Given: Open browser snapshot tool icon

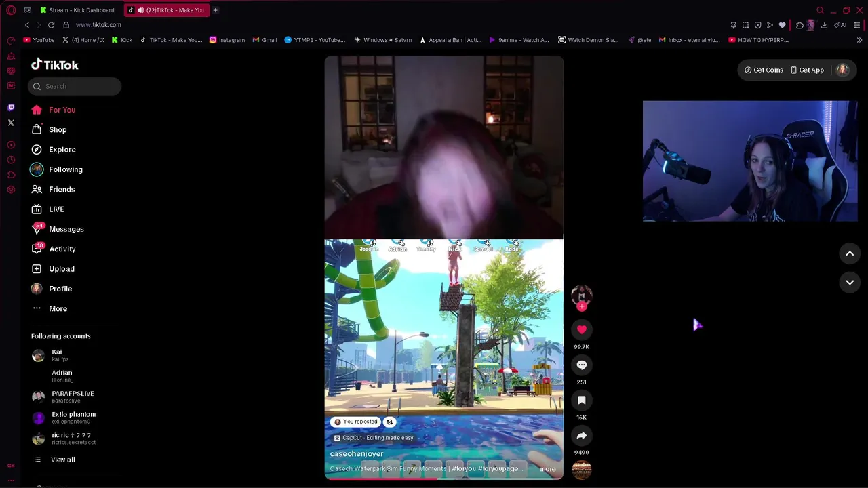Looking at the screenshot, I should (x=745, y=25).
